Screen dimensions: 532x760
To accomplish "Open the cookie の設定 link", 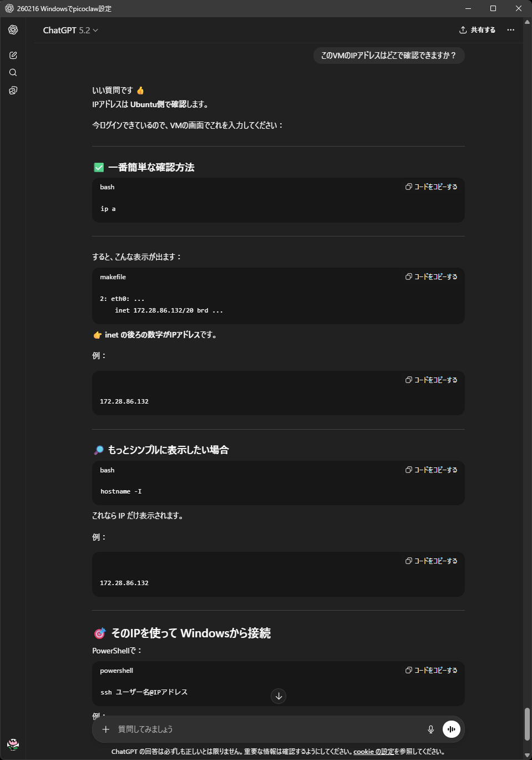I will coord(373,752).
